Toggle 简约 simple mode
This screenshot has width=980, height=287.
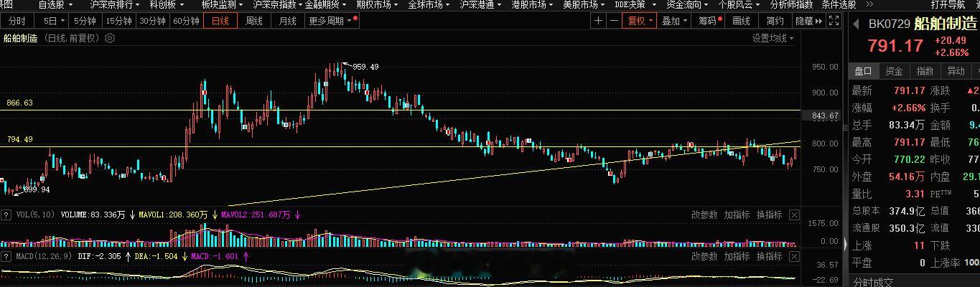click(775, 21)
